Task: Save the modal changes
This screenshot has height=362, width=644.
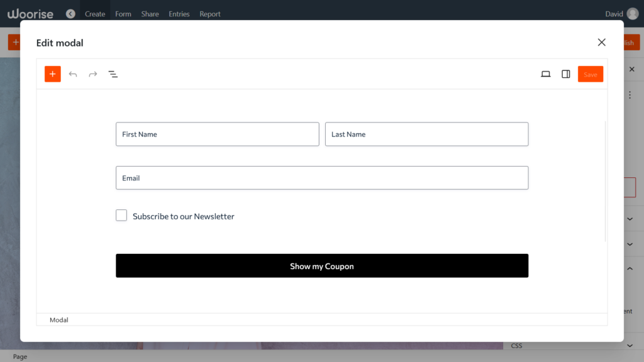Action: 590,74
